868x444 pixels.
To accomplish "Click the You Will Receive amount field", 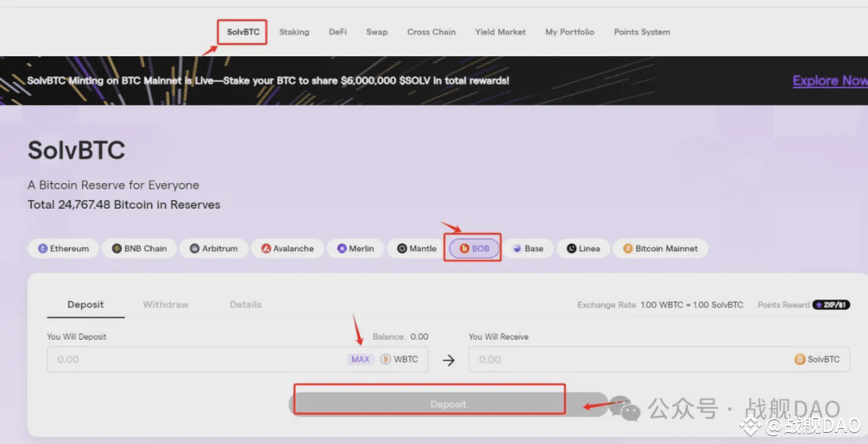I will point(659,360).
